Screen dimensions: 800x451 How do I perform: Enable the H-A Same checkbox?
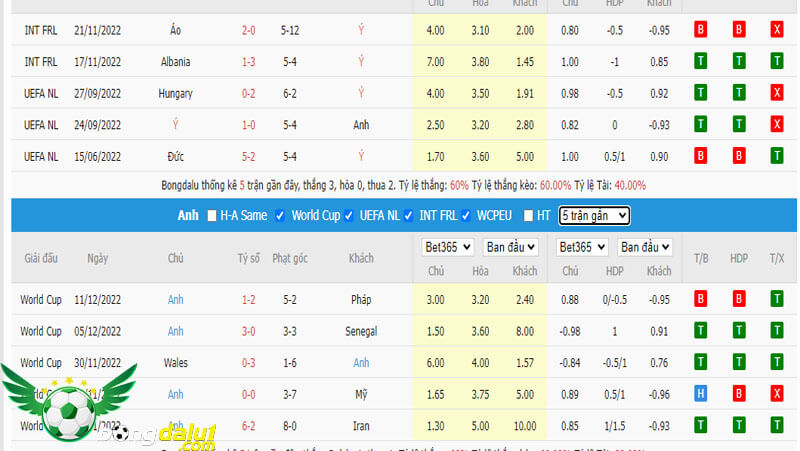pyautogui.click(x=212, y=216)
